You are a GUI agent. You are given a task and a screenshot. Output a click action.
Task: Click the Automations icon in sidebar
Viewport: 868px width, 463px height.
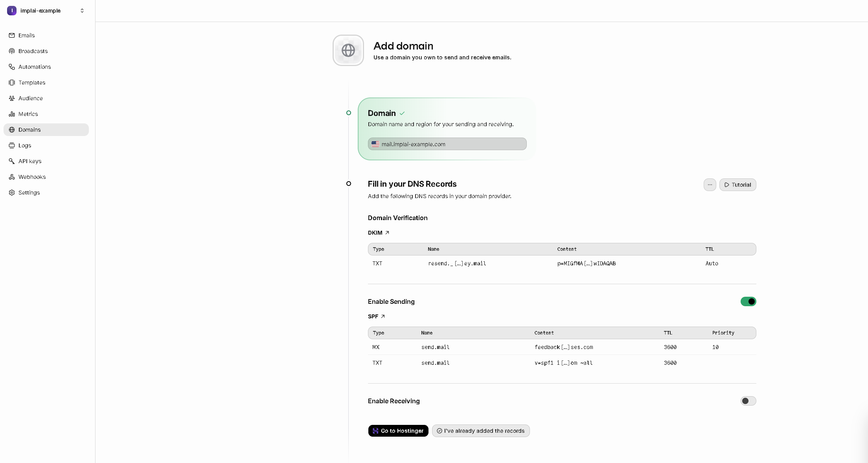(x=12, y=67)
